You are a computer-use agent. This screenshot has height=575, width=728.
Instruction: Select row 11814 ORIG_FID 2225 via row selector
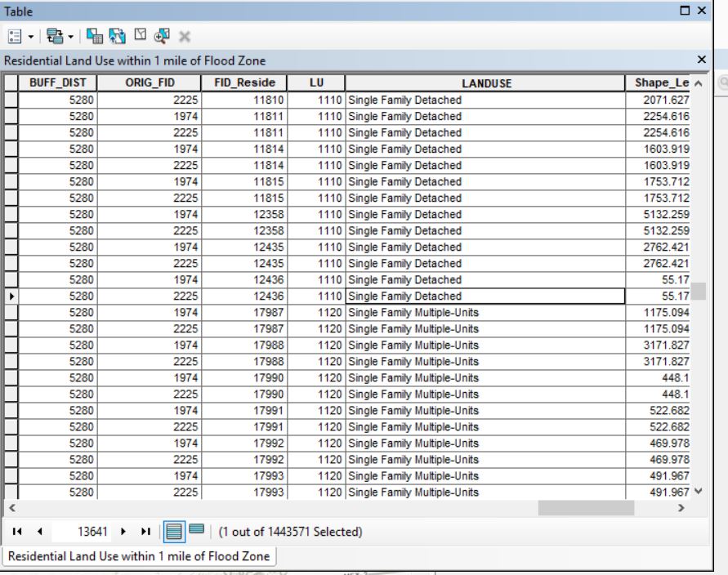coord(11,165)
